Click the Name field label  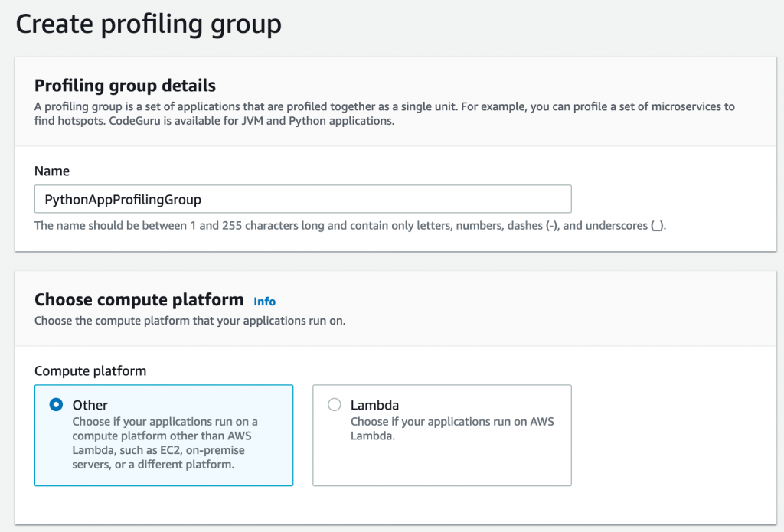point(47,171)
